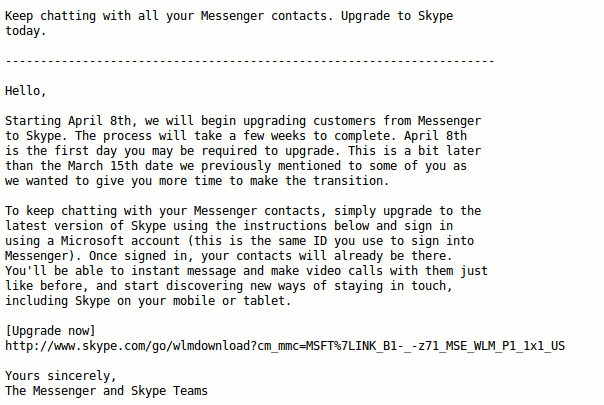Click the word "today." in the header
This screenshot has width=604, height=405.
pyautogui.click(x=26, y=31)
